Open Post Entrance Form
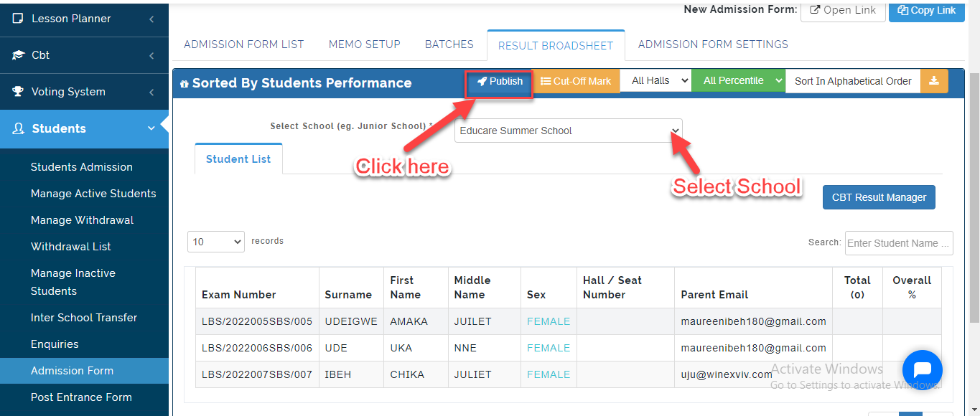 click(x=81, y=397)
